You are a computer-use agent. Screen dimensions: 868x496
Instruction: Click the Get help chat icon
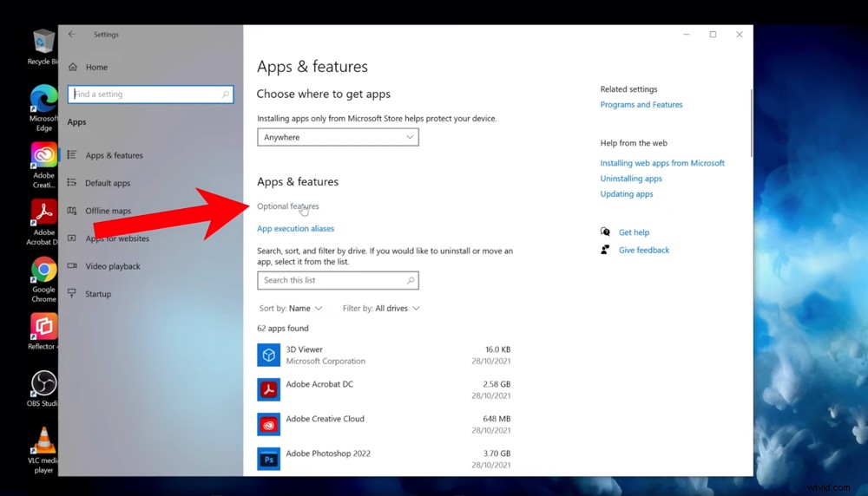pyautogui.click(x=605, y=232)
